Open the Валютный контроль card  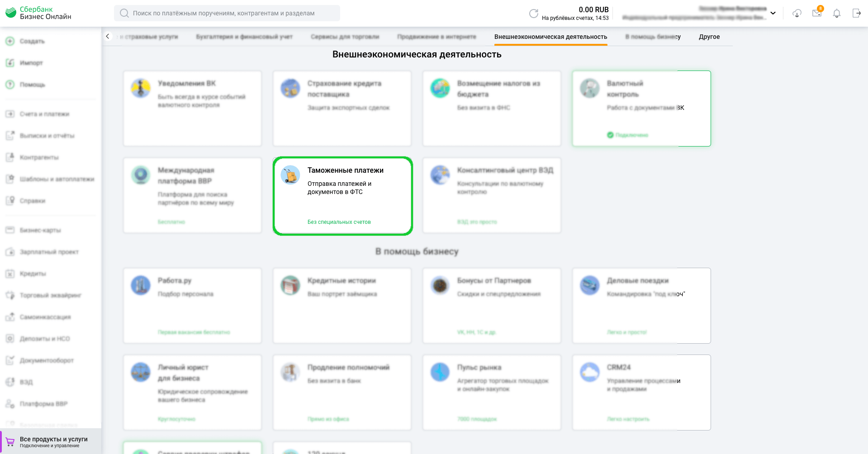[641, 109]
